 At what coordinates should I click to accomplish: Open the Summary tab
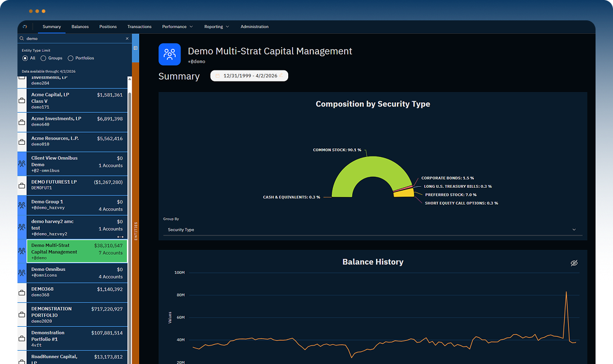(x=52, y=27)
